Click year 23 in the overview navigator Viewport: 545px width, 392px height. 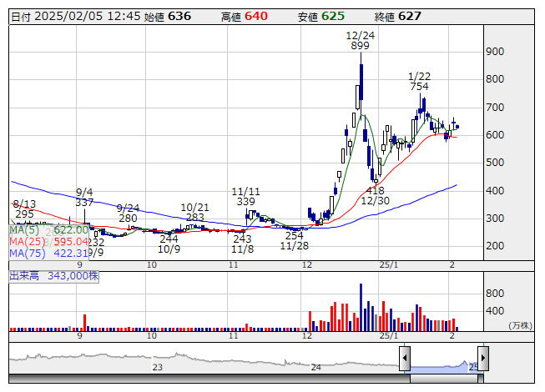click(x=158, y=367)
